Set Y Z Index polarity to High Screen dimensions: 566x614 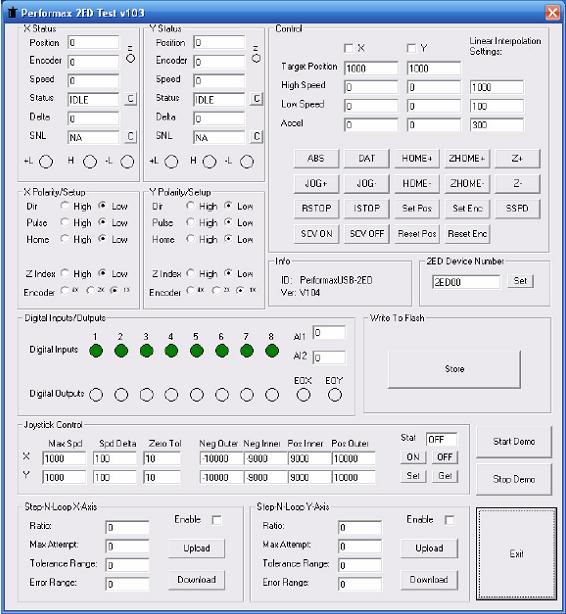(x=191, y=273)
